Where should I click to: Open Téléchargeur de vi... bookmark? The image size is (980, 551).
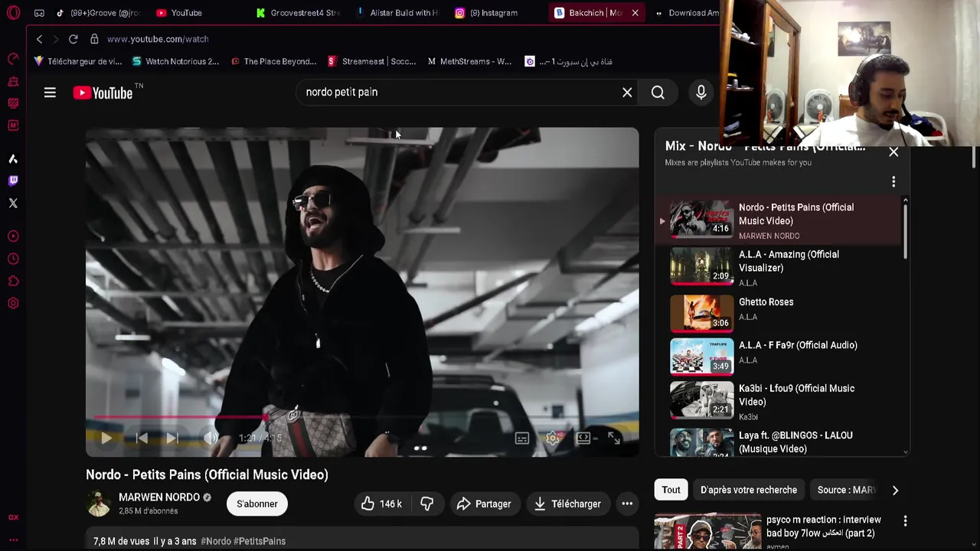78,61
